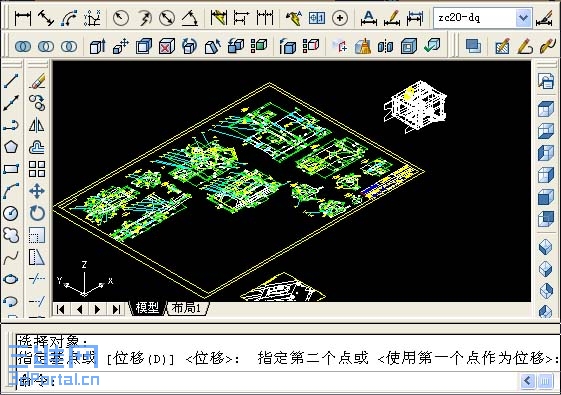The width and height of the screenshot is (561, 395).
Task: Choose the Diameter dimension tool
Action: coord(167,18)
